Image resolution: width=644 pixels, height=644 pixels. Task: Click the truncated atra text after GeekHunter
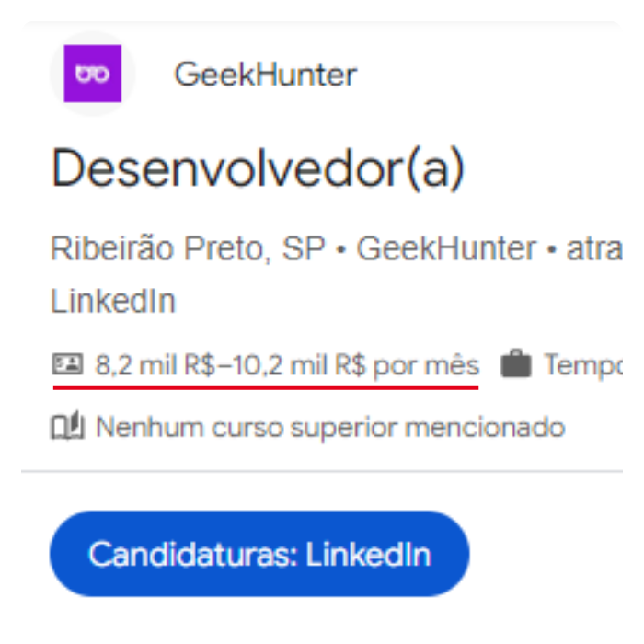pos(594,249)
